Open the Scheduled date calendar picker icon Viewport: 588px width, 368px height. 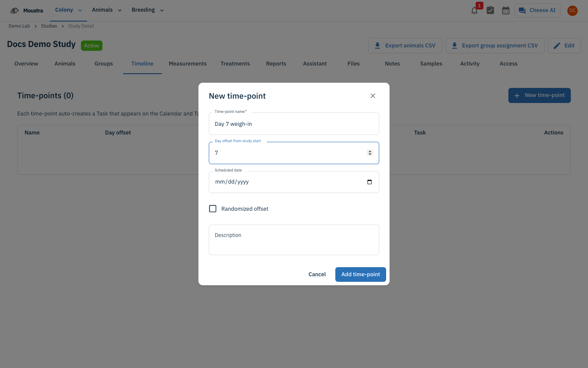pyautogui.click(x=369, y=182)
